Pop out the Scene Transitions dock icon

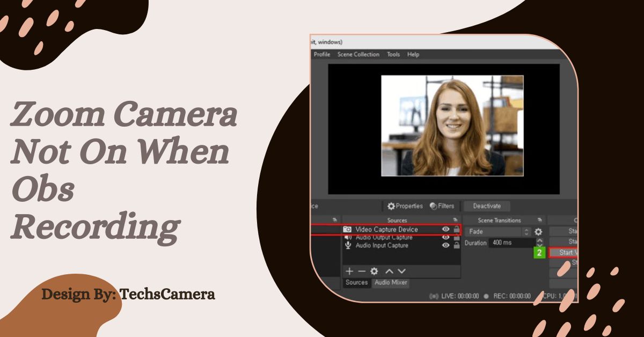[x=539, y=220]
